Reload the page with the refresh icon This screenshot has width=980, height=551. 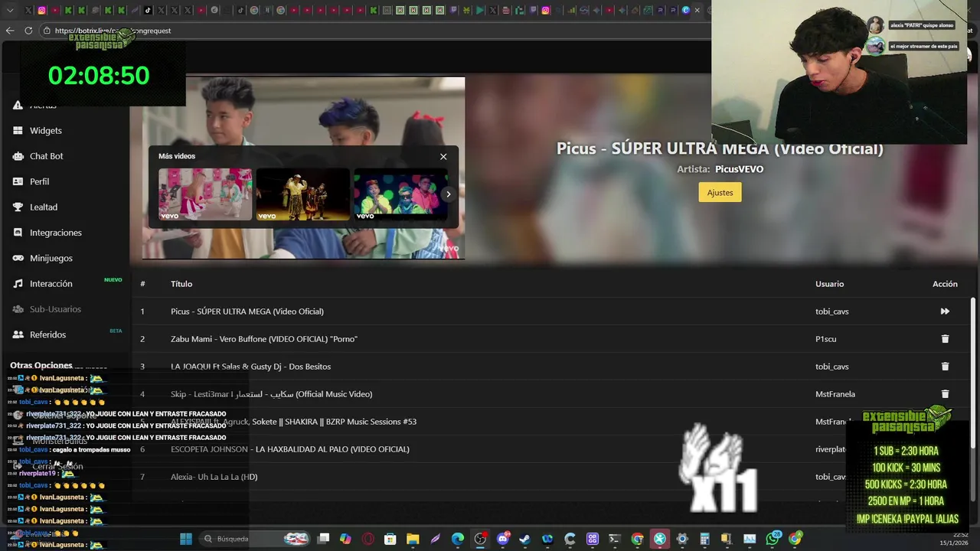coord(28,31)
